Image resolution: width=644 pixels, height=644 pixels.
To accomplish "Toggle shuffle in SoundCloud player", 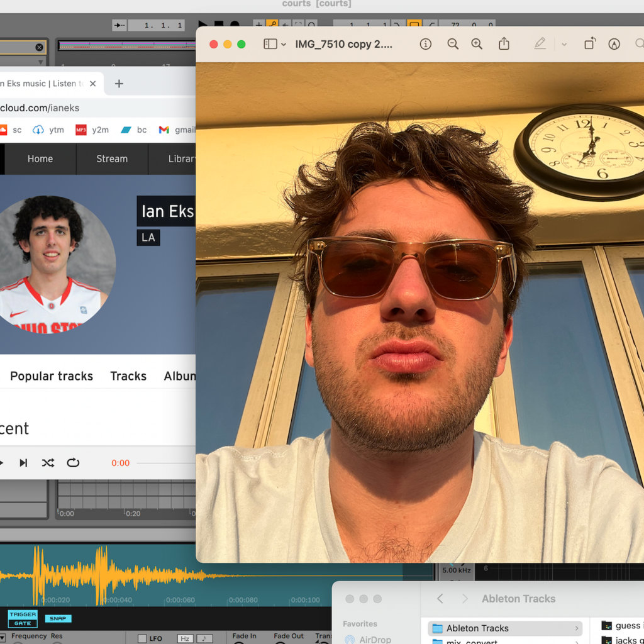I will pos(48,463).
